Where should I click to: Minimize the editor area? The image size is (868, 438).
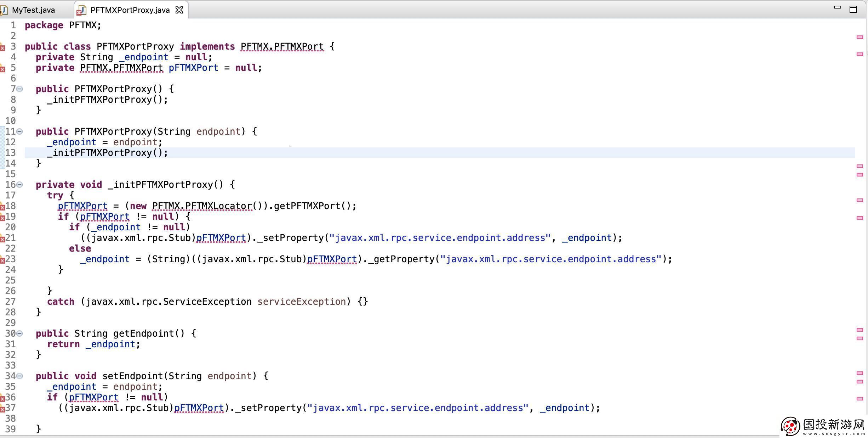838,7
